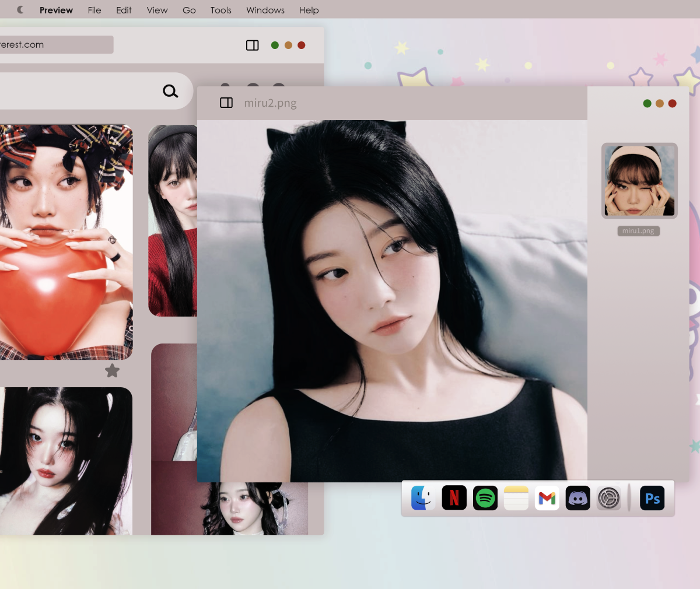Open the View menu
Screen dimensions: 700x589
pos(157,10)
